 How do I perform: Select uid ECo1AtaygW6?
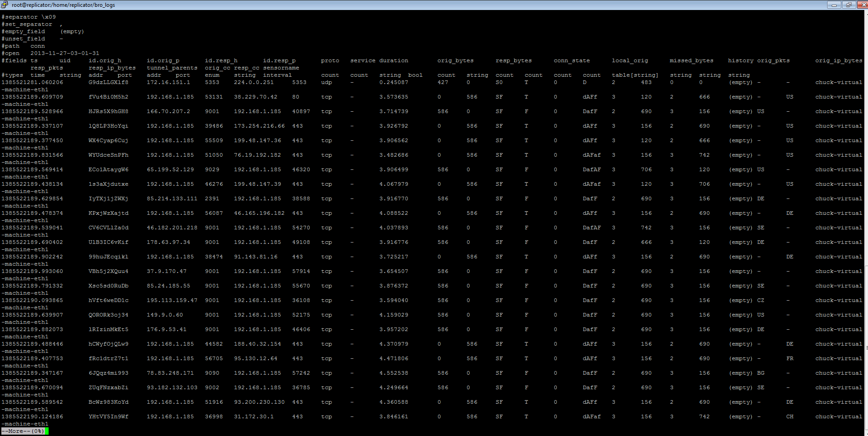point(109,170)
